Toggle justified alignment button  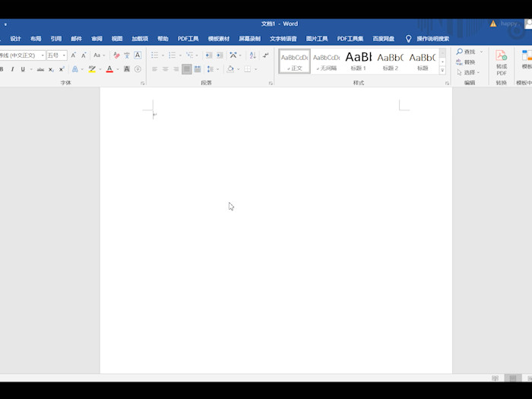click(187, 69)
